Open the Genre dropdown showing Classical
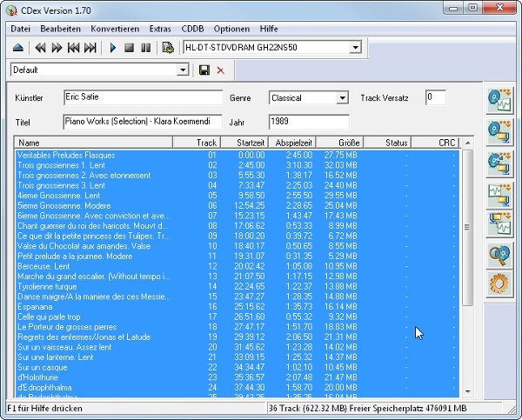522x420 pixels. pos(341,98)
